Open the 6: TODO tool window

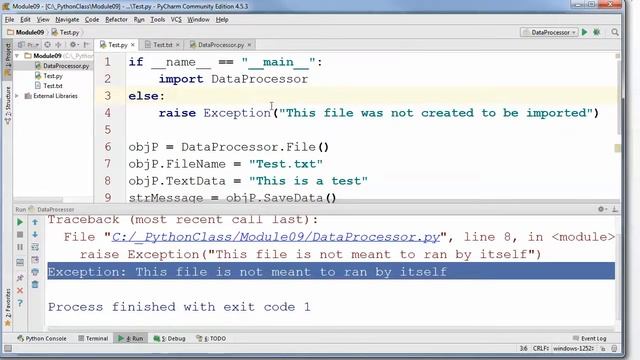pyautogui.click(x=211, y=338)
